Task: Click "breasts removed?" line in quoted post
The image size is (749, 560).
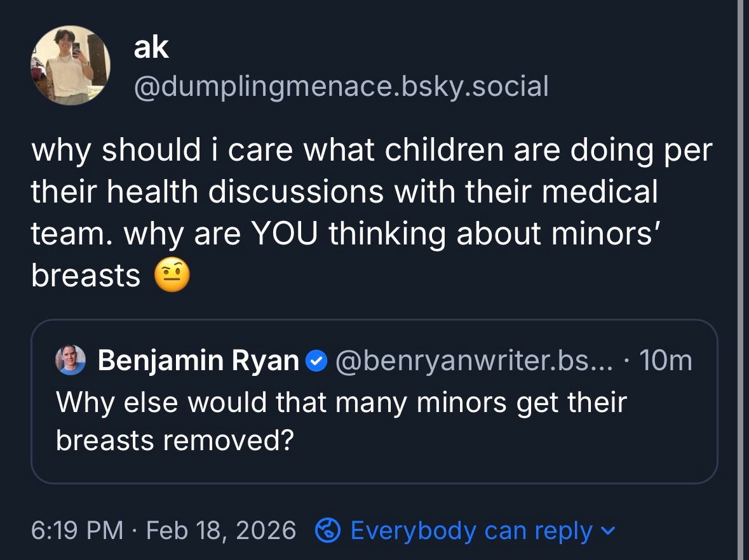Action: point(174,441)
